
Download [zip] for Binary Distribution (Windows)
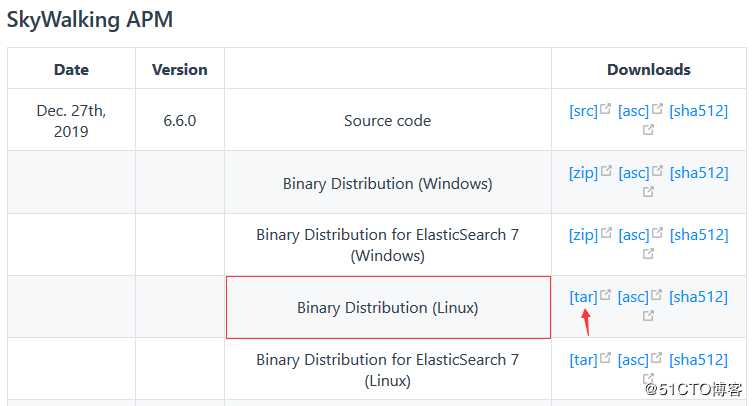583,173
